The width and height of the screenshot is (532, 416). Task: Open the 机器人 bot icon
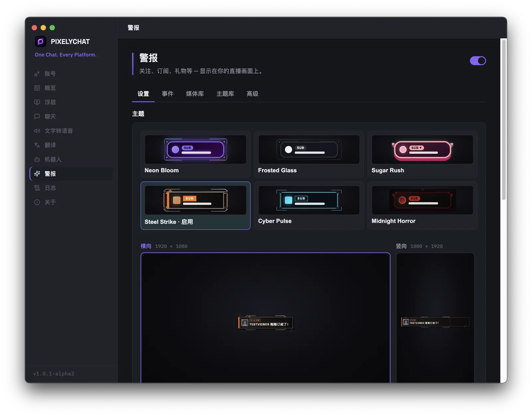tap(37, 160)
